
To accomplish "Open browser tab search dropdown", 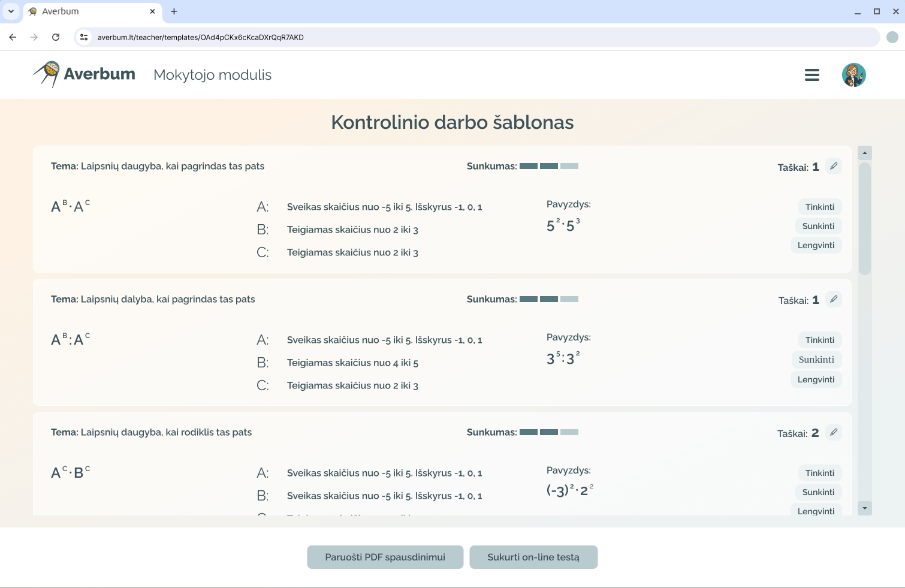I will [11, 11].
